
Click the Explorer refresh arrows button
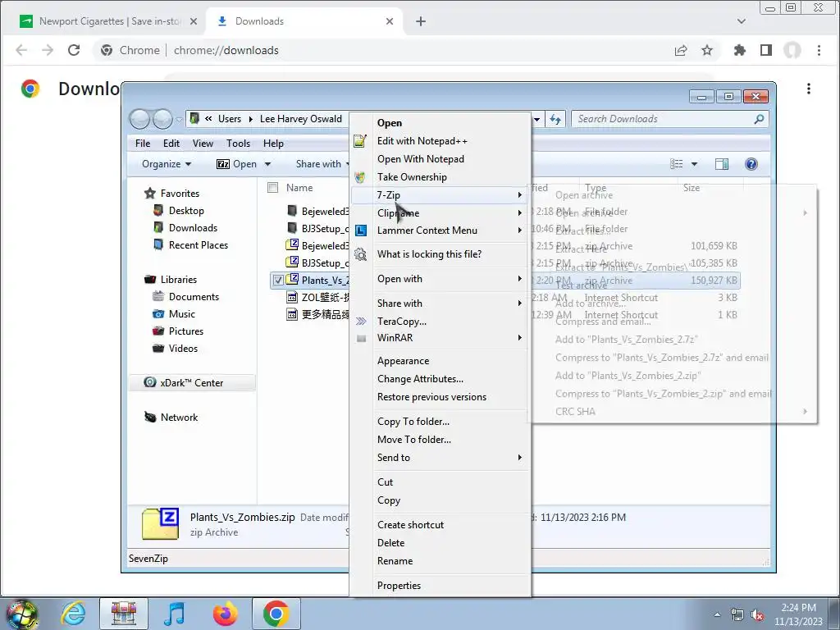coord(555,119)
